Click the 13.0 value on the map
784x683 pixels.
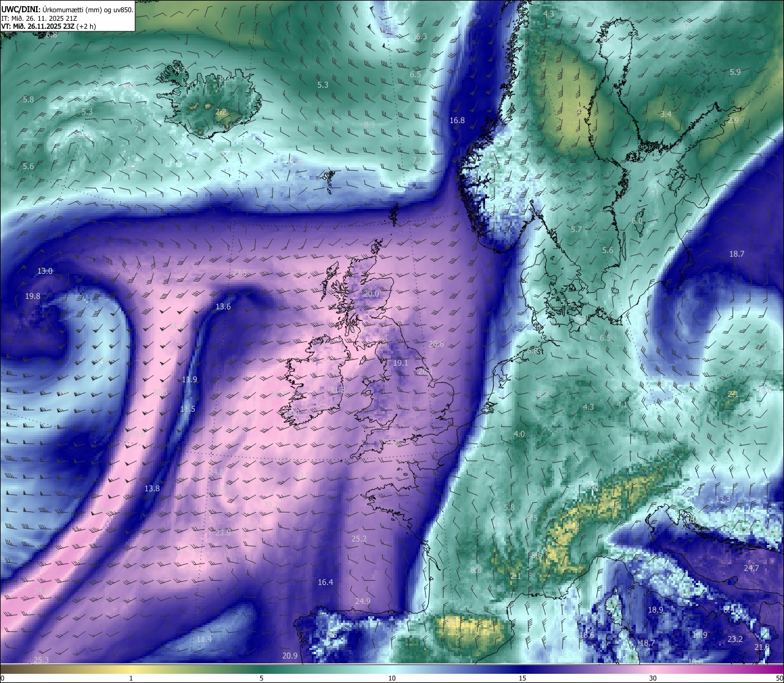coord(45,271)
